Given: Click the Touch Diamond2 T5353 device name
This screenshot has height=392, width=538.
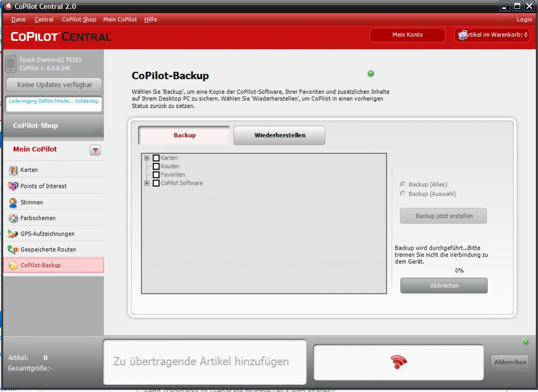Looking at the screenshot, I should click(x=50, y=60).
